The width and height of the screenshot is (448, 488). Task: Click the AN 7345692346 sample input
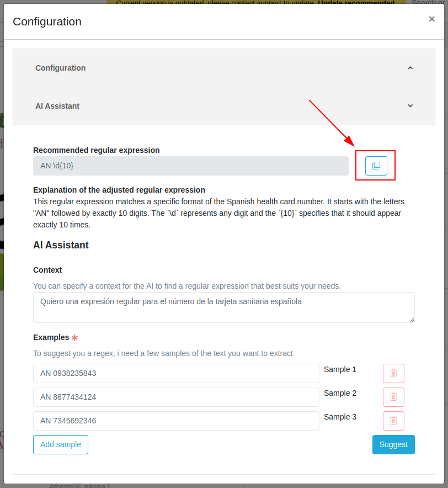[176, 421]
